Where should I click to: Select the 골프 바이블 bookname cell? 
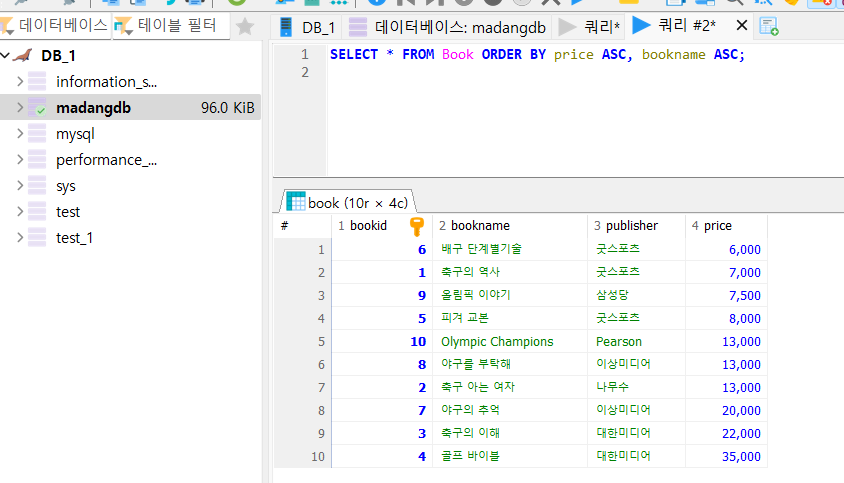click(x=510, y=456)
